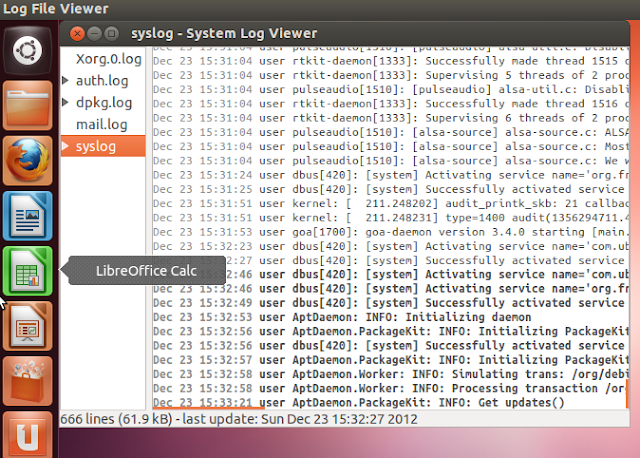The width and height of the screenshot is (640, 458).
Task: Click the 15:33:21 Get updates() log line
Action: (358, 402)
